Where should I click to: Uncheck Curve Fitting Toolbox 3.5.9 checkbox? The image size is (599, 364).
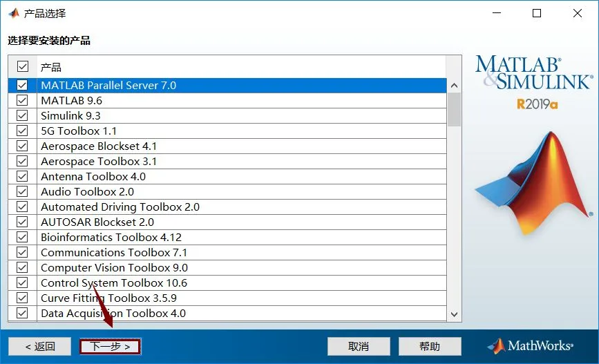[22, 298]
